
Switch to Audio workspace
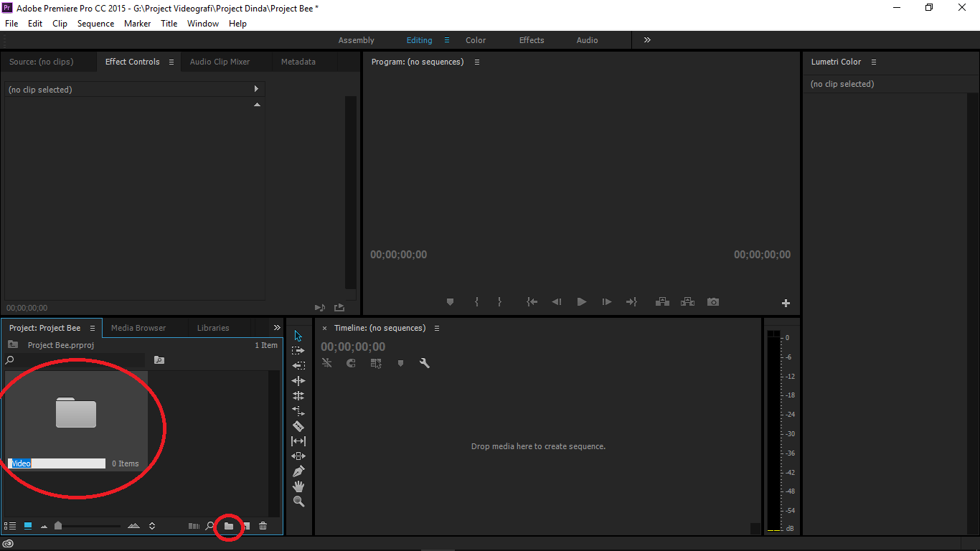[x=587, y=40]
